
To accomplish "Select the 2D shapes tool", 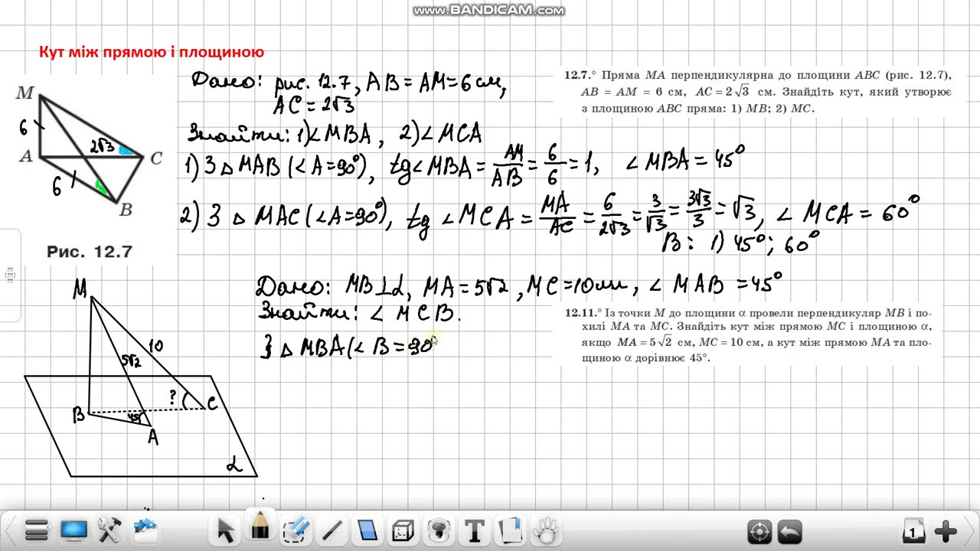I will (x=368, y=530).
